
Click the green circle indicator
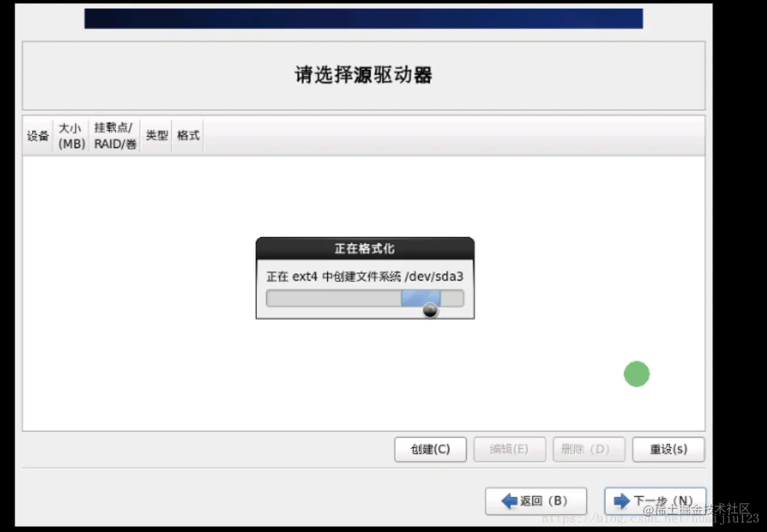(x=636, y=374)
